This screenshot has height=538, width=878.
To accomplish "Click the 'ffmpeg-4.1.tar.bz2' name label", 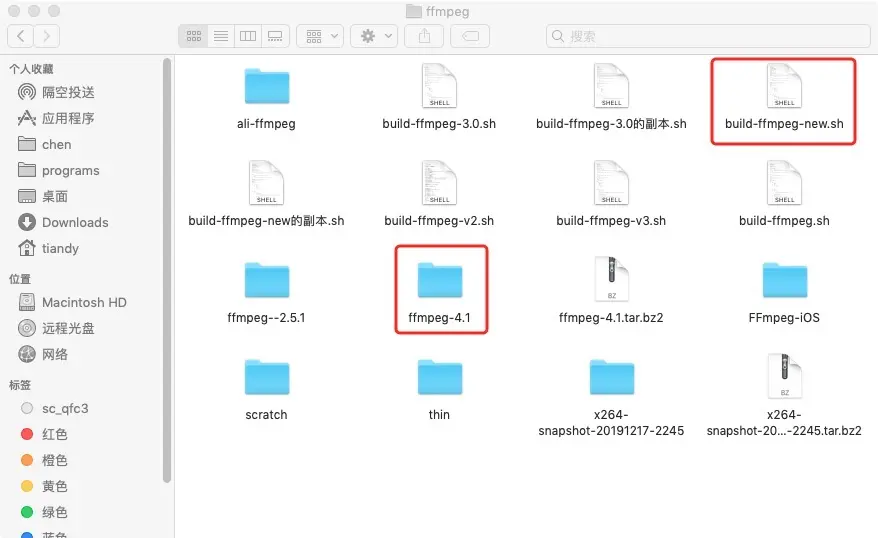I will [x=611, y=318].
